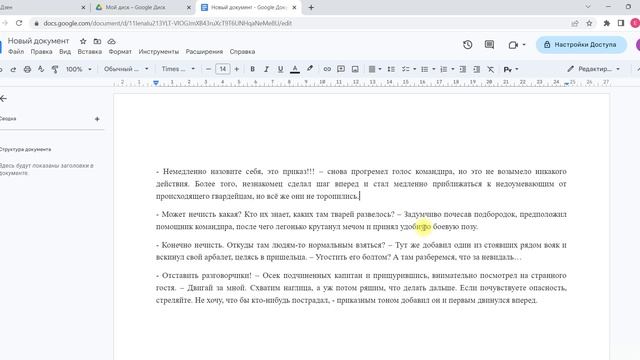Insert a link using chain icon

coord(327,69)
